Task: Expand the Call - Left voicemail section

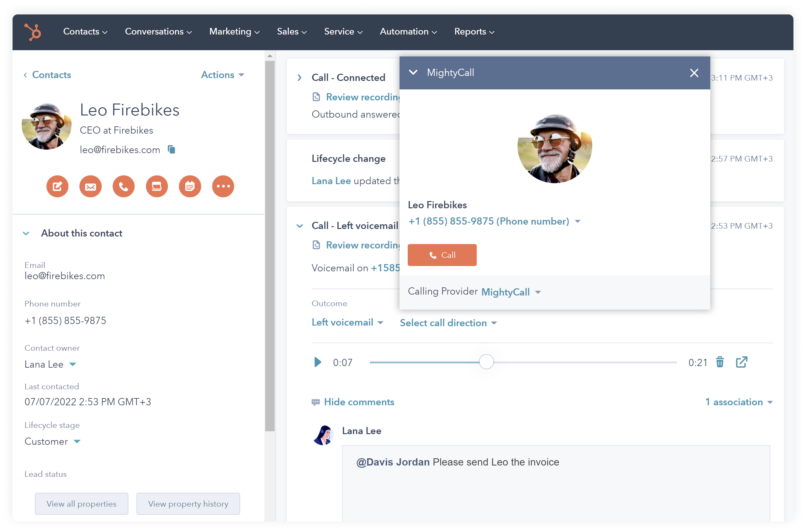Action: [x=300, y=226]
